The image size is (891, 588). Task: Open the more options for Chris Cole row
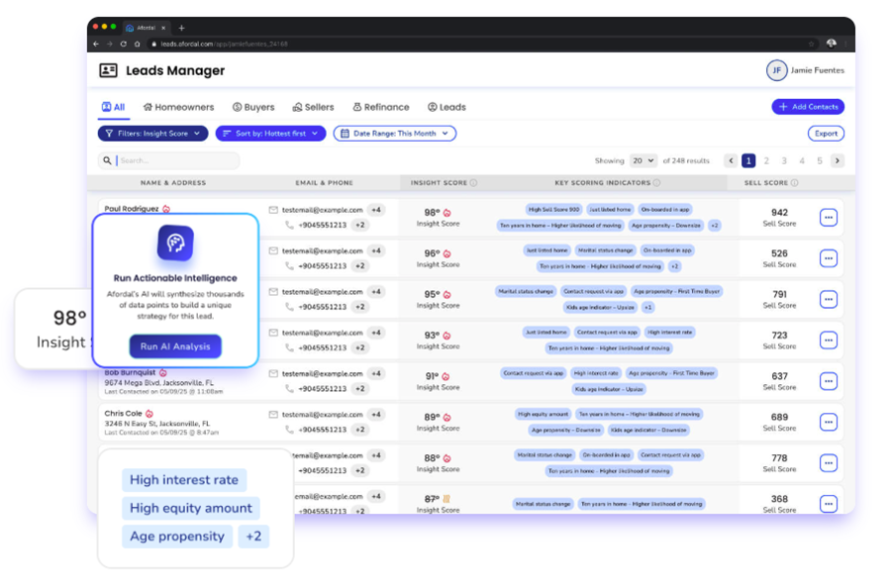[829, 422]
